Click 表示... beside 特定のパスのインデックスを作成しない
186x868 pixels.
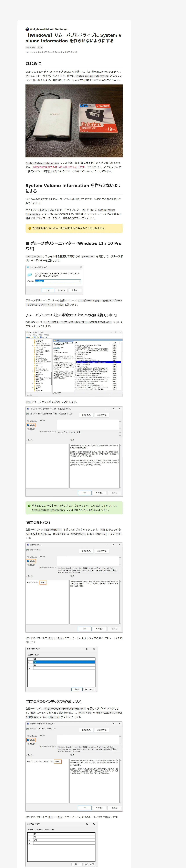[58, 762]
